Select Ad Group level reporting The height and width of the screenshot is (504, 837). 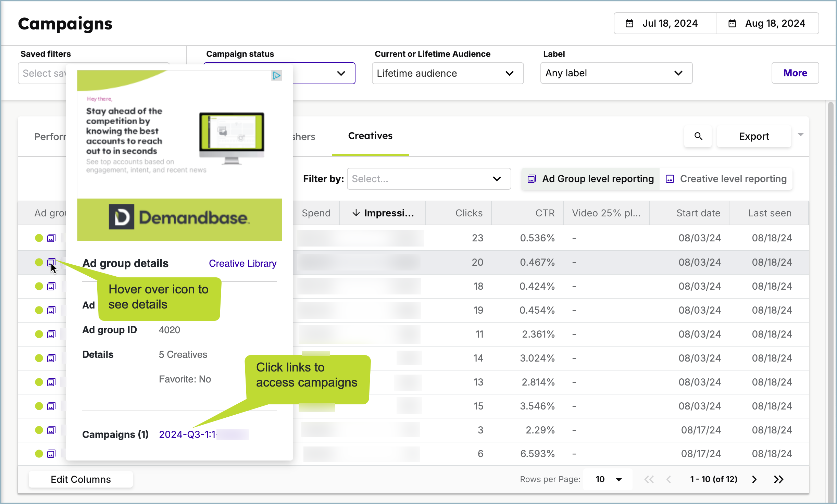591,179
